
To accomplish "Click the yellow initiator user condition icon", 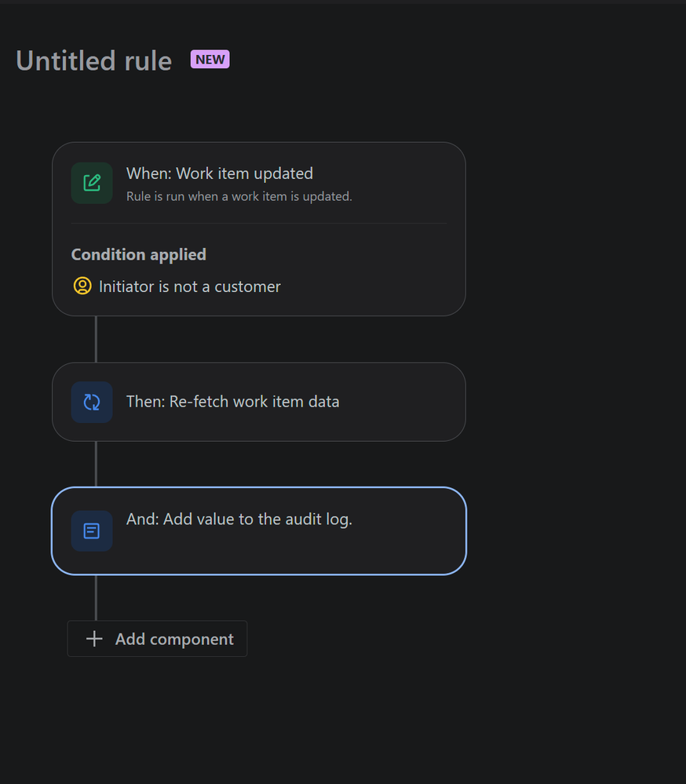I will (x=82, y=286).
